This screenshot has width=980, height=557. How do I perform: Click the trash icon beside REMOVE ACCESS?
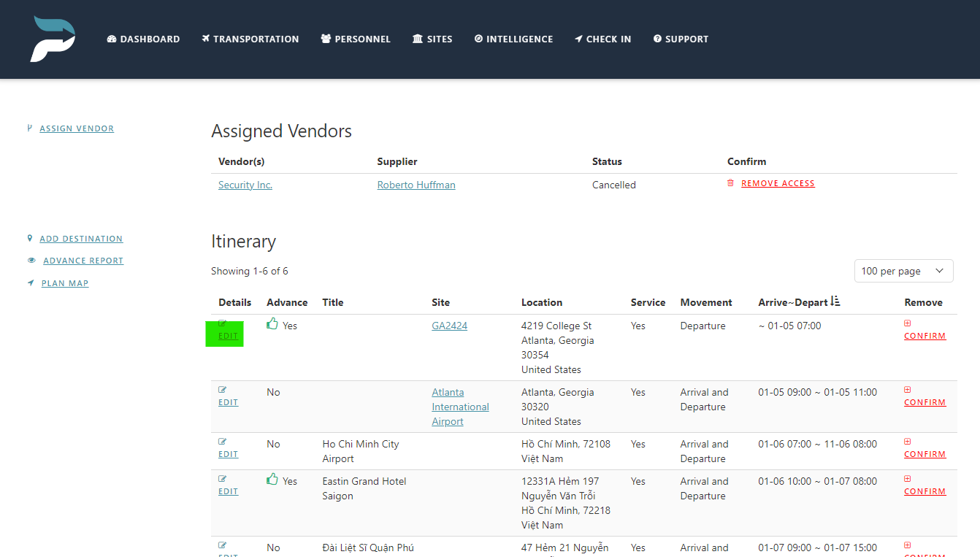[730, 183]
